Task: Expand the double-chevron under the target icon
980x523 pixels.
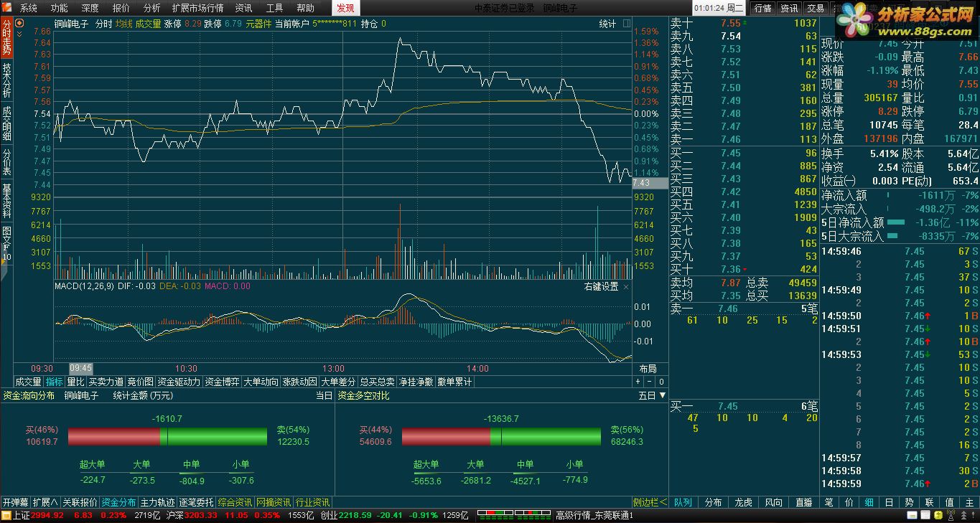Action: [19, 34]
